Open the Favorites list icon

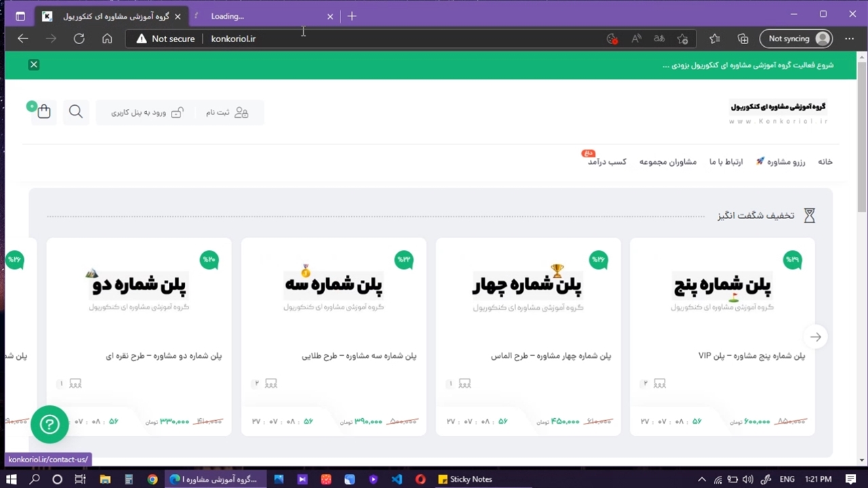[x=715, y=39]
